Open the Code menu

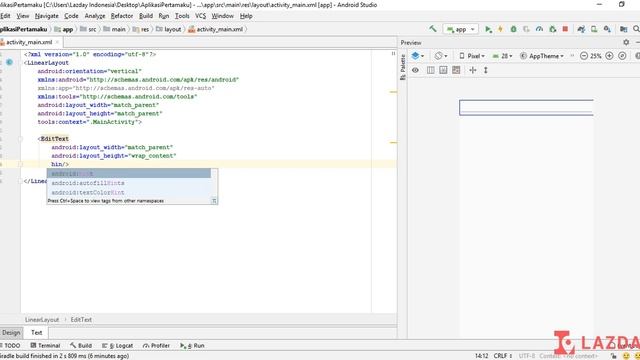[71, 16]
